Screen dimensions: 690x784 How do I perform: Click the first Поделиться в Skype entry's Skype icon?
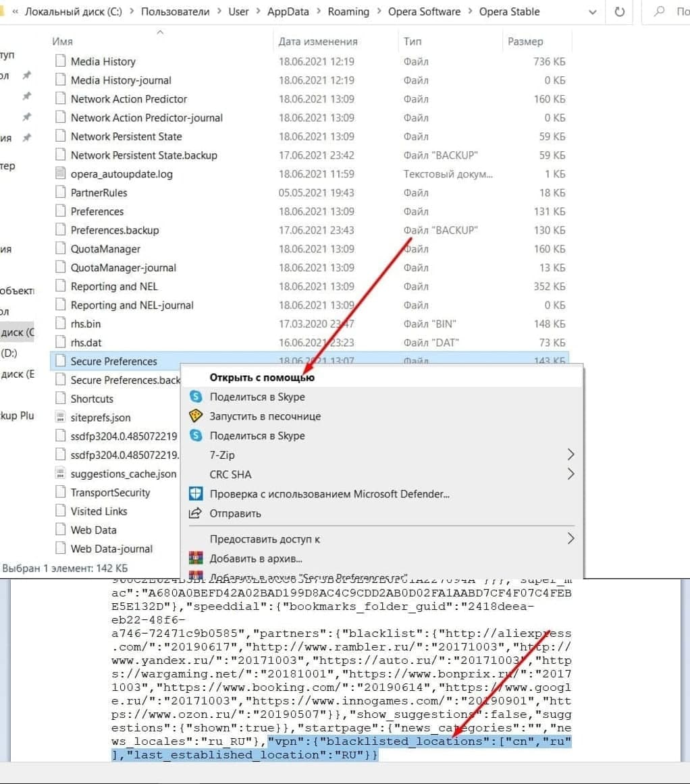click(196, 397)
